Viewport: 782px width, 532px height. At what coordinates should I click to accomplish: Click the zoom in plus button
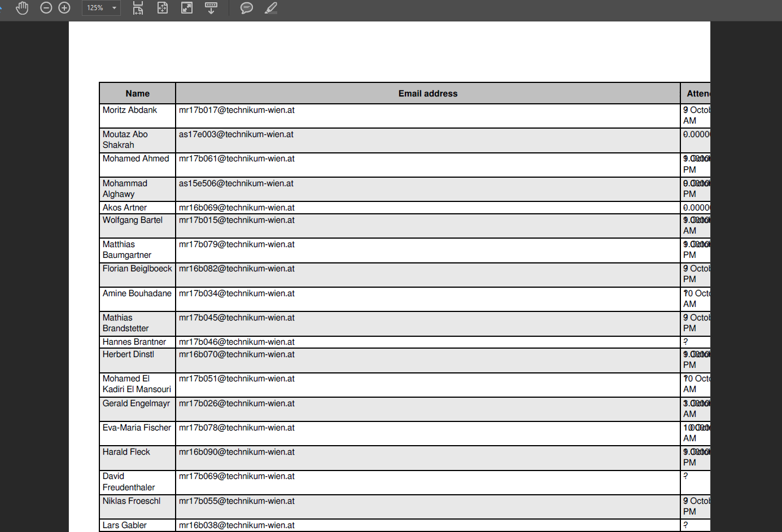click(64, 8)
